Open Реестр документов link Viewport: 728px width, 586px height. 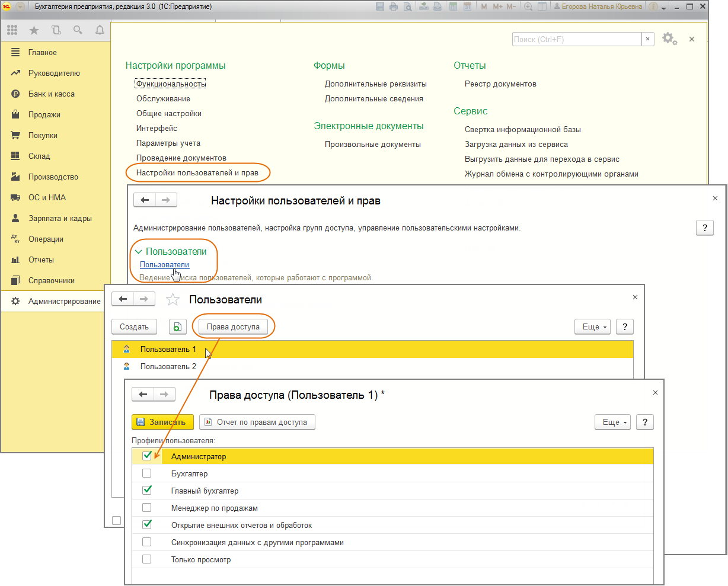point(500,84)
